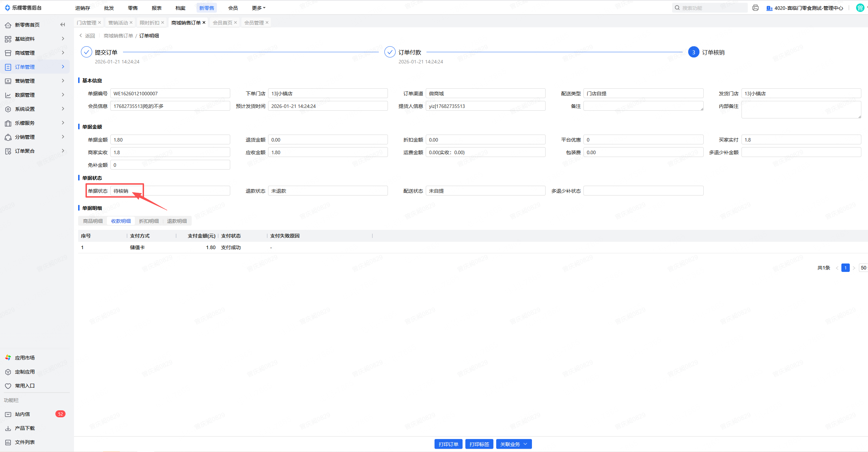
Task: Close the 营销活动 tab
Action: point(131,22)
